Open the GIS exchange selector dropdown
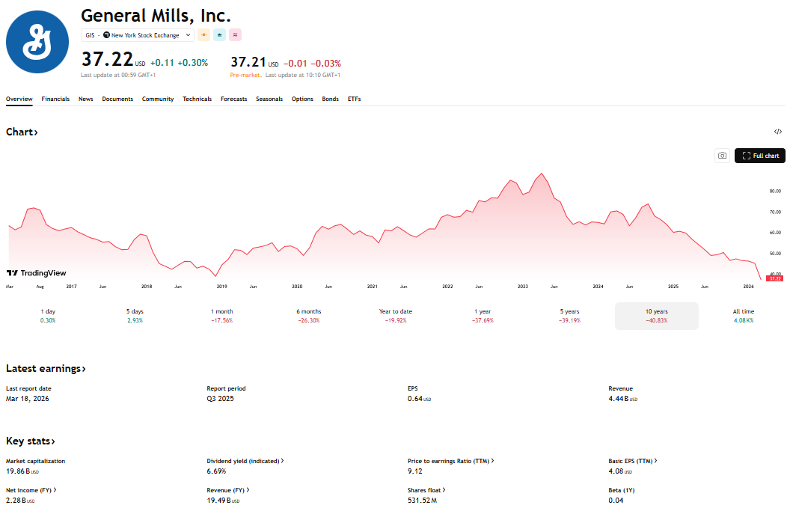Screen dimensions: 793x532 click(138, 35)
